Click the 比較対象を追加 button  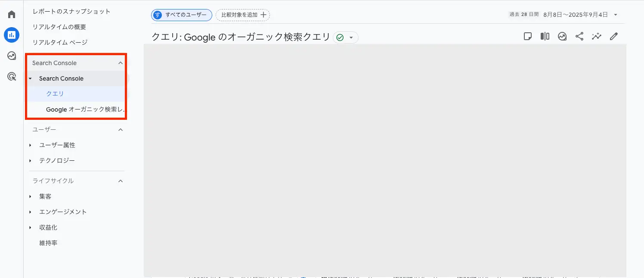click(x=243, y=15)
